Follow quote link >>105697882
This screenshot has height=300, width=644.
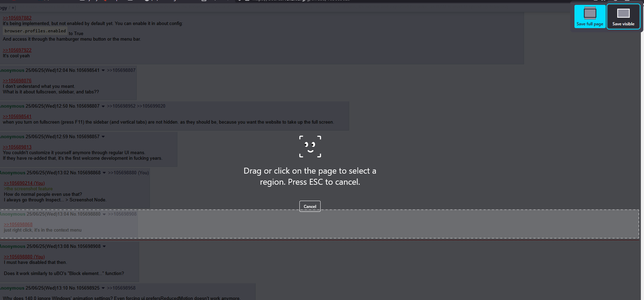17,18
